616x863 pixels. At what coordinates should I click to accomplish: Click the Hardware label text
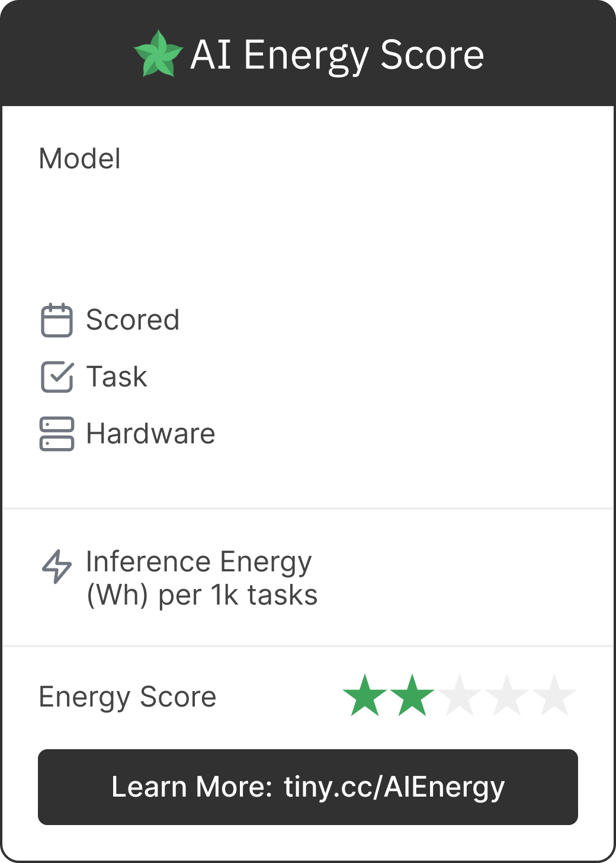pyautogui.click(x=150, y=434)
